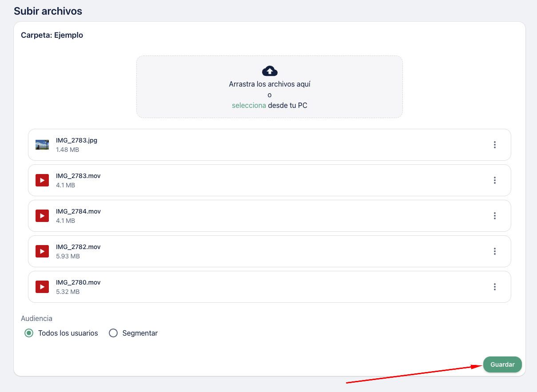Screen dimensions: 537x392
Task: Click the IMG_2783.jpg file name
Action: (76, 140)
